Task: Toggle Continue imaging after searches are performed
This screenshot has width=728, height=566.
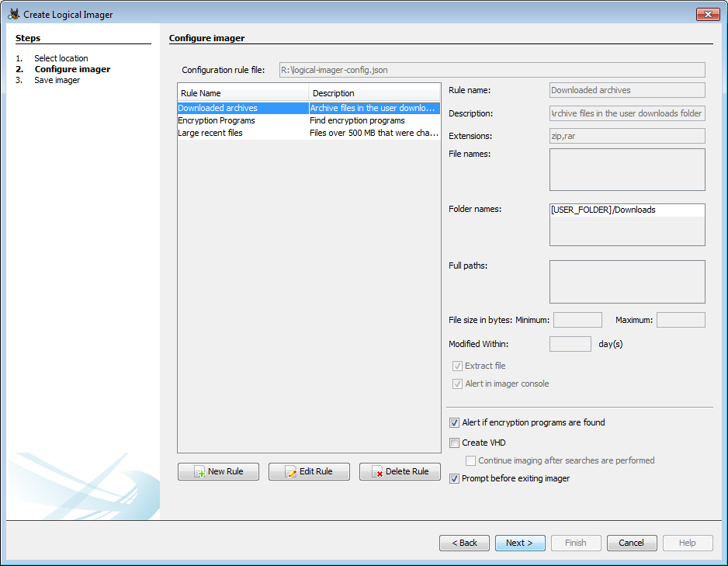Action: [x=470, y=460]
